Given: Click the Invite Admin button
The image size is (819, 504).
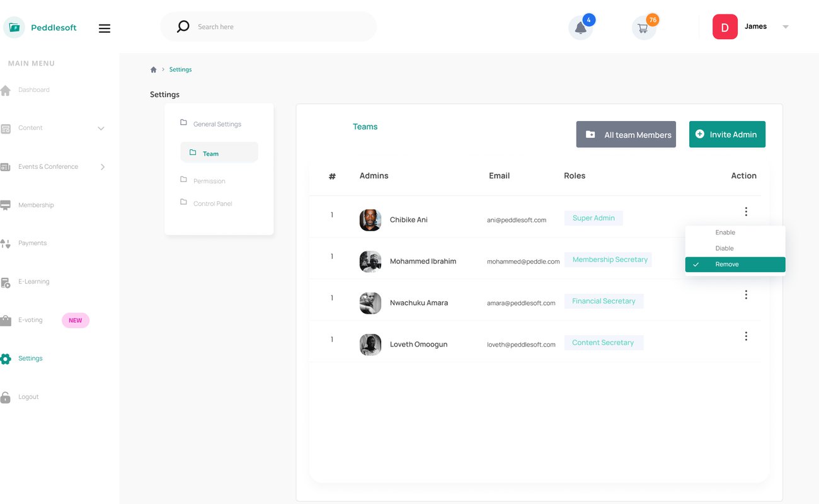Looking at the screenshot, I should click(x=727, y=134).
